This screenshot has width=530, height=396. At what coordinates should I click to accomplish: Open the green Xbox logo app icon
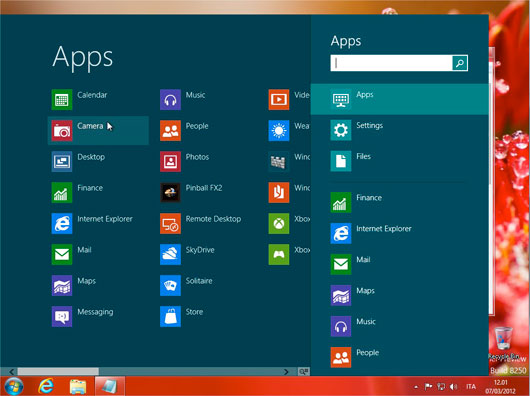click(x=279, y=224)
